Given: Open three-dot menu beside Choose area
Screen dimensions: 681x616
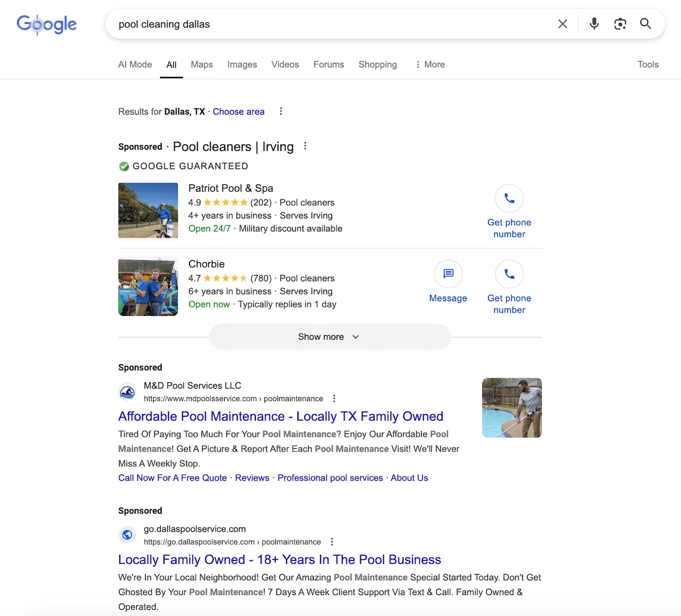Looking at the screenshot, I should tap(281, 111).
